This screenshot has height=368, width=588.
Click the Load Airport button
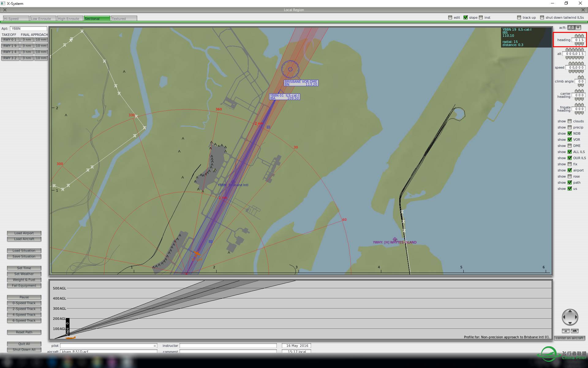(24, 233)
